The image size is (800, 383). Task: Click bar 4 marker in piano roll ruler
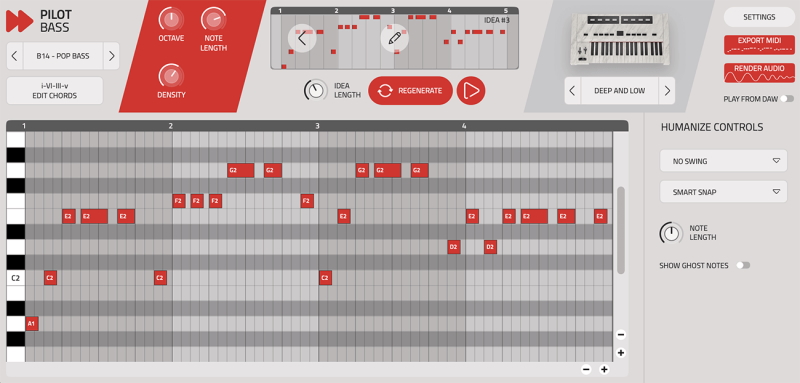click(x=464, y=125)
